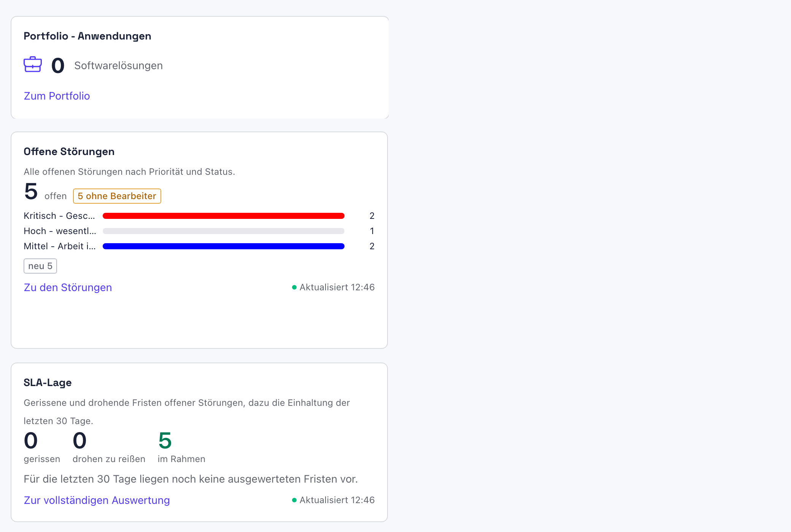This screenshot has width=791, height=532.
Task: Click 'Aktualisiert 12:46' in Offene Störungen card
Action: tap(334, 287)
